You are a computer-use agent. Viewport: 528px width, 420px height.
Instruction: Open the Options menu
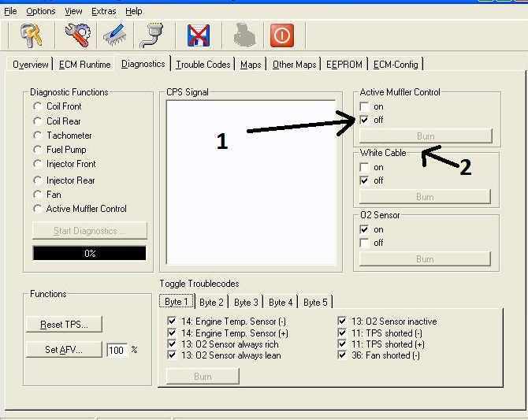coord(41,11)
